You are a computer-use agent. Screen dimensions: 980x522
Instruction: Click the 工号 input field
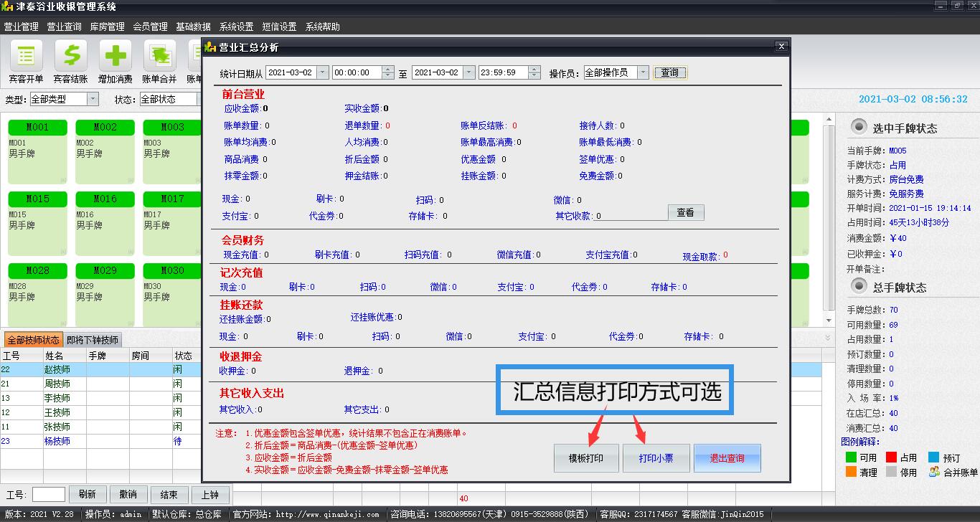coord(49,494)
